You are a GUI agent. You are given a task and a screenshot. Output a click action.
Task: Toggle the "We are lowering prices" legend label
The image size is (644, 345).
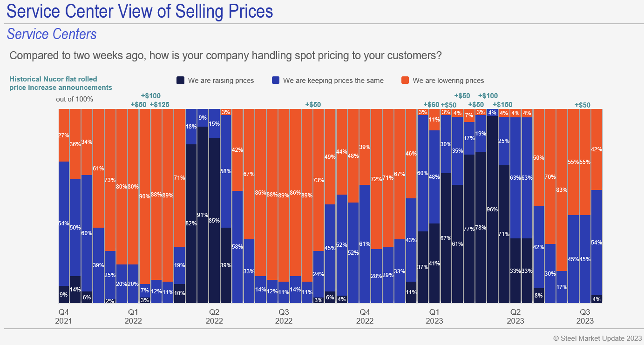pos(448,81)
